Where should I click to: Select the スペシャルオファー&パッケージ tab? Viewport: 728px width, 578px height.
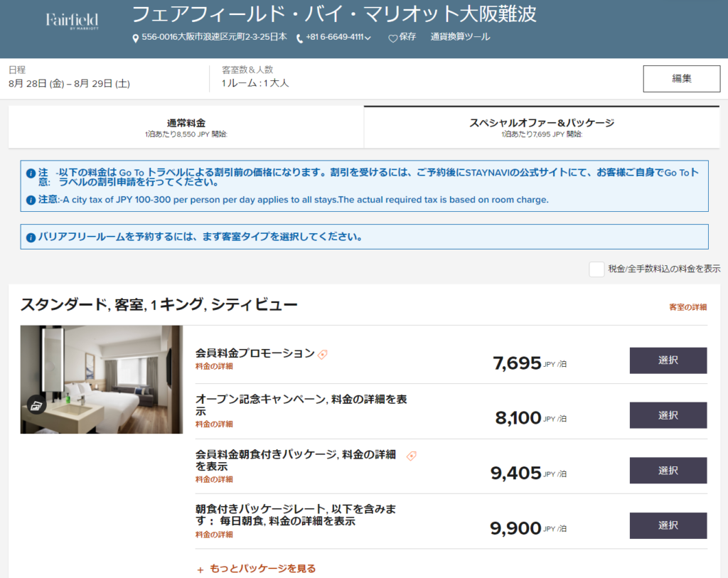[542, 127]
